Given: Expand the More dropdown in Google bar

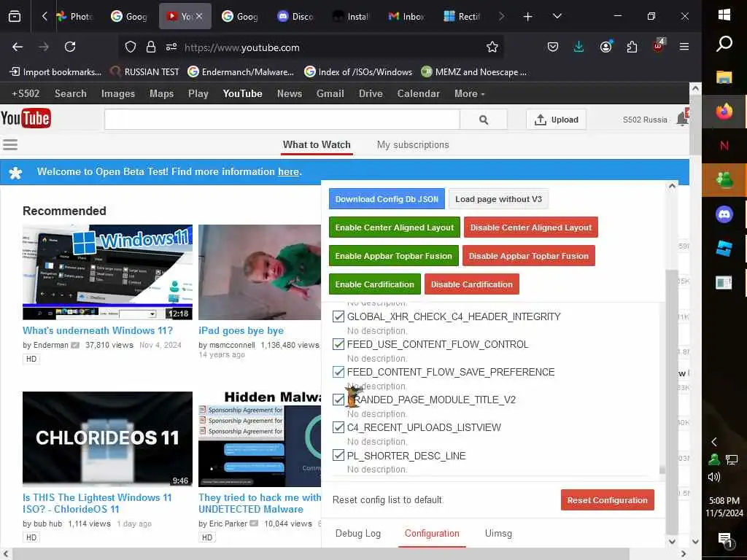Looking at the screenshot, I should (469, 94).
